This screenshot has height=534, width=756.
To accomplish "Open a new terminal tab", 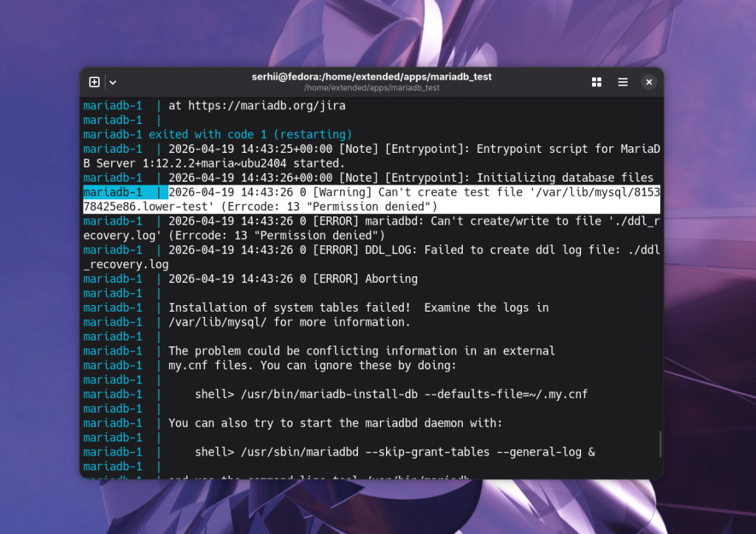I will (x=94, y=82).
